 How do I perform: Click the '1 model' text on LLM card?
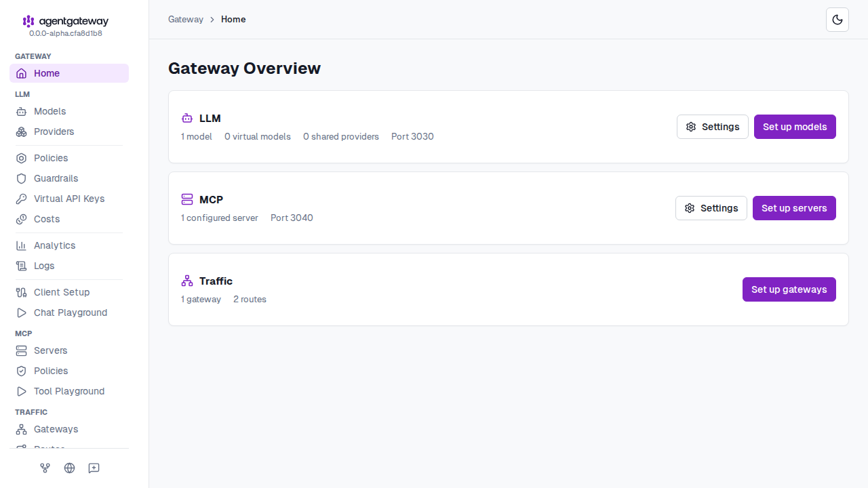197,137
